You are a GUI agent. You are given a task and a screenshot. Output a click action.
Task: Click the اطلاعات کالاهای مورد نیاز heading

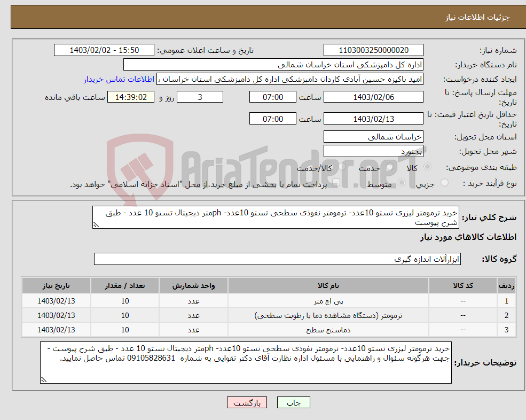point(468,237)
